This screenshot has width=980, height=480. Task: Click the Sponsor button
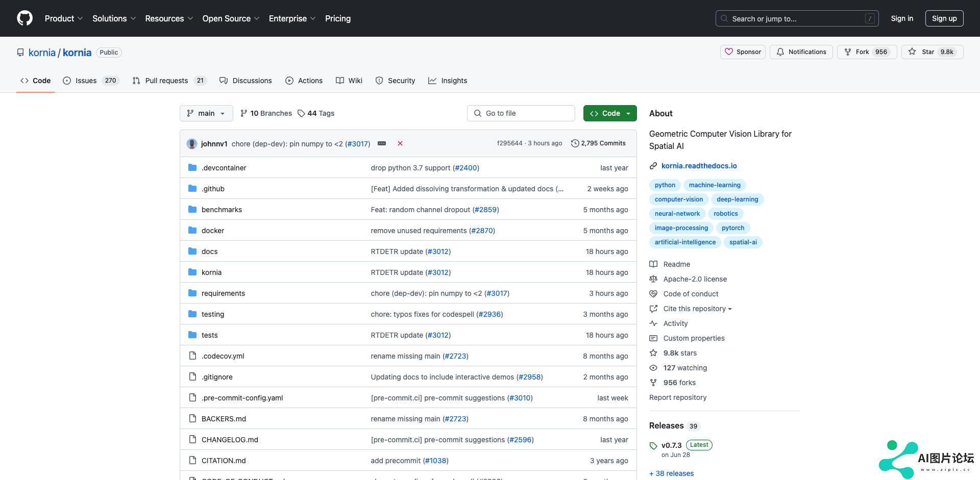pyautogui.click(x=743, y=52)
